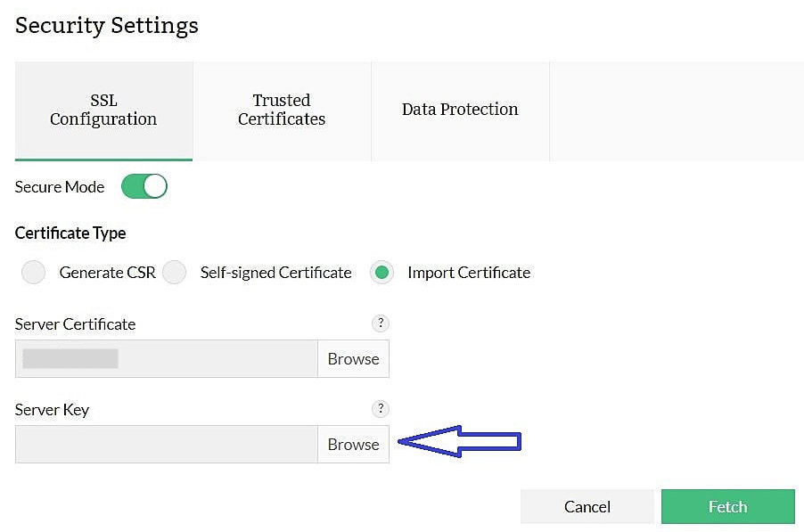Click the selected Import Certificate radio circle

pos(381,272)
